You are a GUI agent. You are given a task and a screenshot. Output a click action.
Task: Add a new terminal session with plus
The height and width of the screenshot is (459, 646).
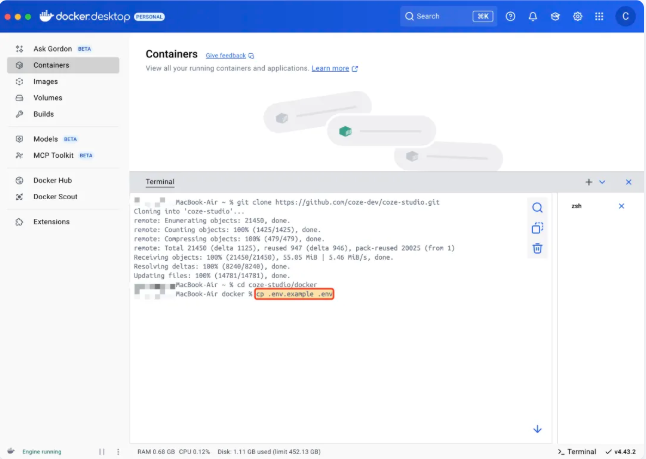point(589,182)
